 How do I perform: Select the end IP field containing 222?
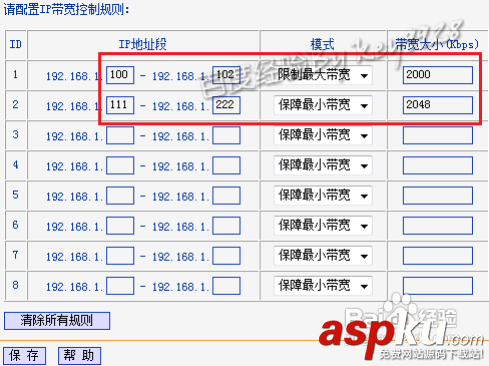(226, 105)
